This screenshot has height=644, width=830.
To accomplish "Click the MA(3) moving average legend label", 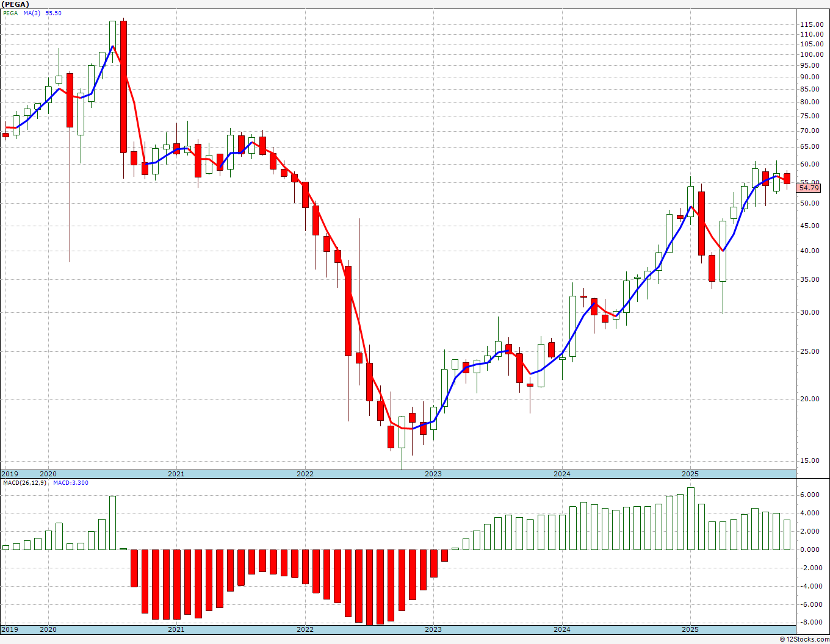I will [x=32, y=13].
